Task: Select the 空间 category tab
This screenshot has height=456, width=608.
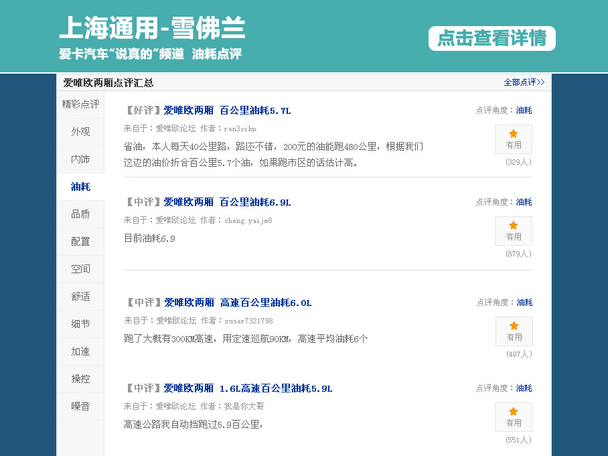Action: (x=80, y=269)
